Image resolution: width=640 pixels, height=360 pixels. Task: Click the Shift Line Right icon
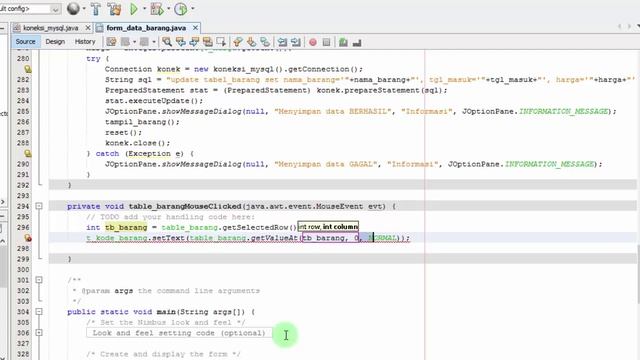point(296,42)
